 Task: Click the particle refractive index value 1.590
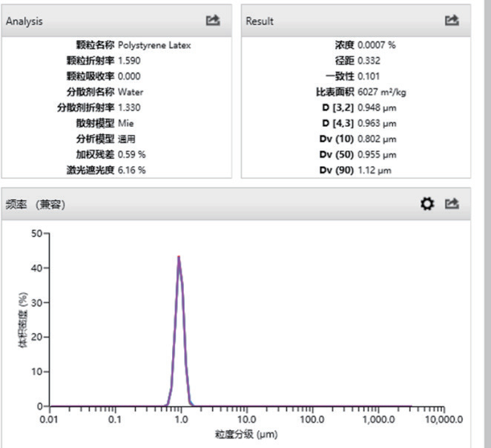(x=129, y=61)
